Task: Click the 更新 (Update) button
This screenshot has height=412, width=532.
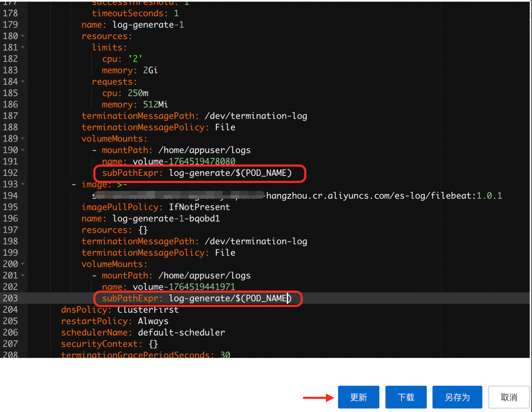Action: [358, 397]
